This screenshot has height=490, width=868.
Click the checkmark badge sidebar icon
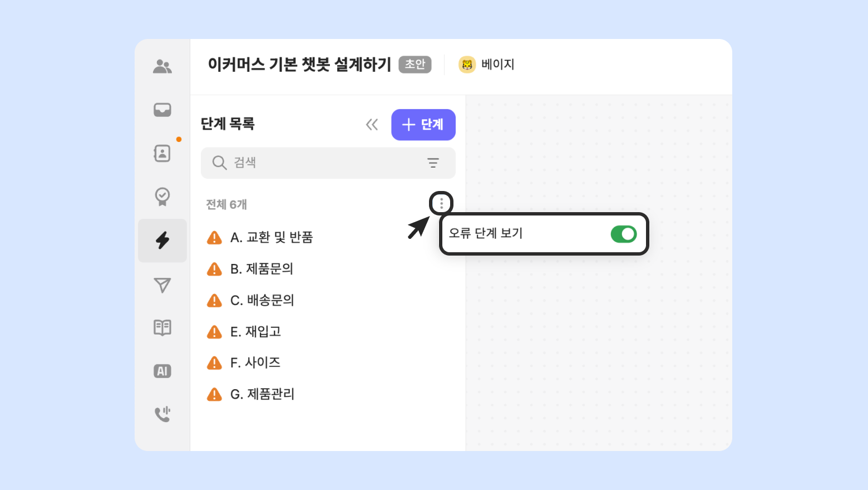162,197
